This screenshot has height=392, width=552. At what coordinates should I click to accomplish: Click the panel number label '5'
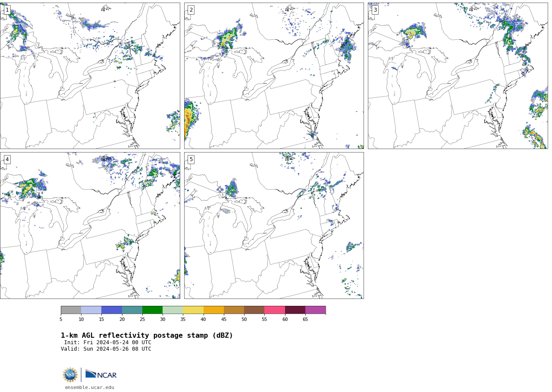[x=191, y=159]
